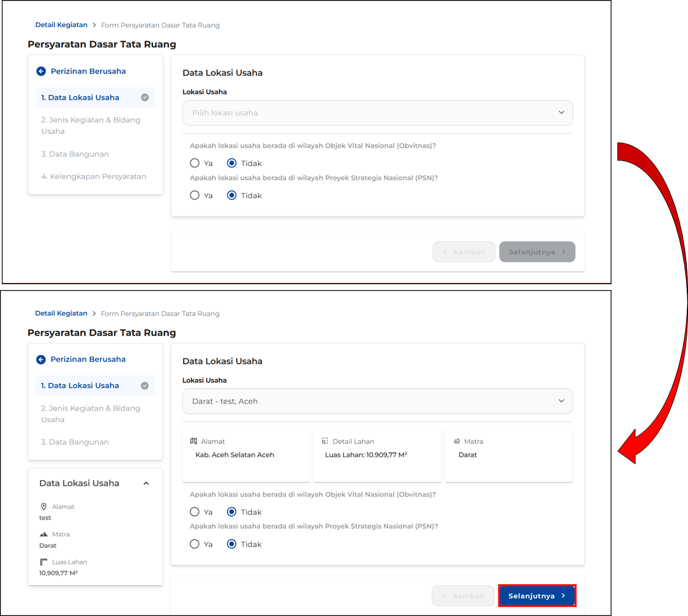Go to step 4 Kelengkapan Persyaratan

pos(94,177)
